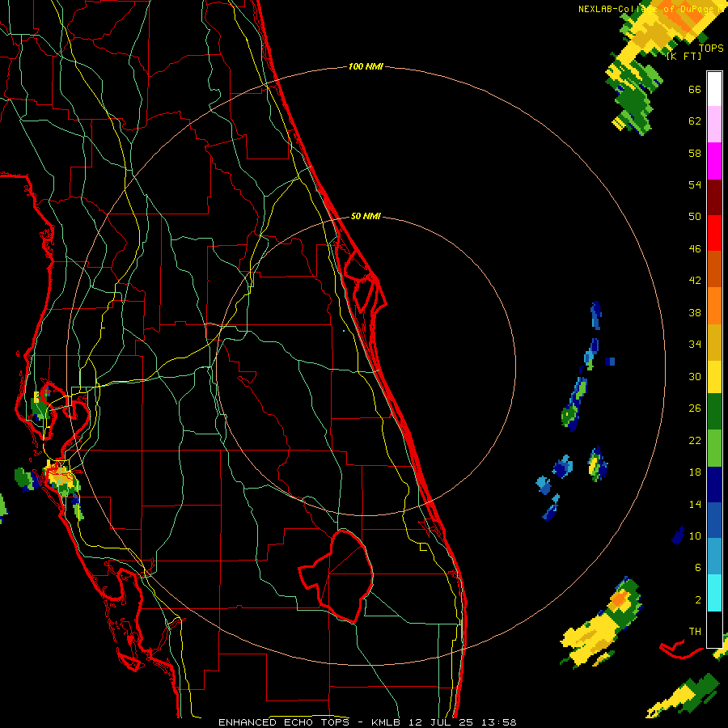Click the "NEXLAB-College of DuPage" credit text

650,9
